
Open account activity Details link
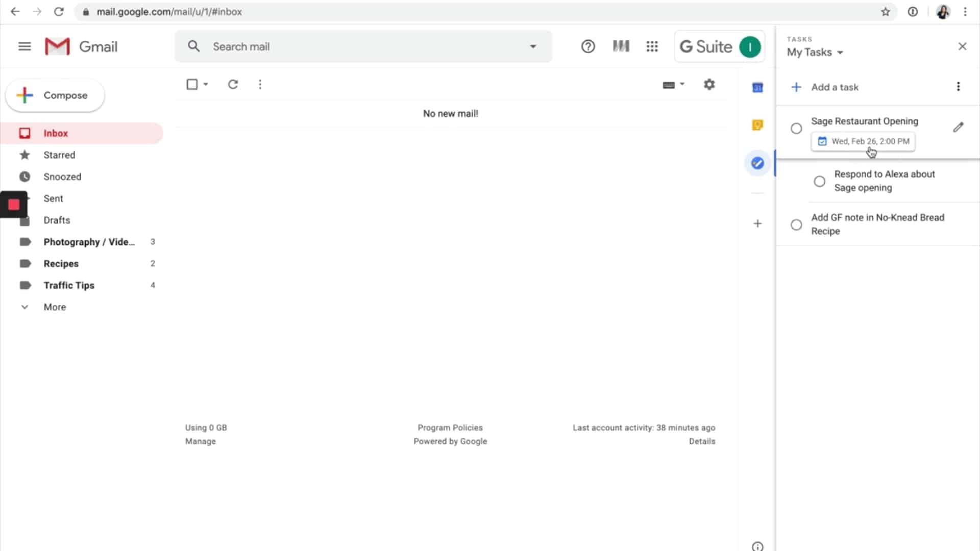(x=702, y=441)
